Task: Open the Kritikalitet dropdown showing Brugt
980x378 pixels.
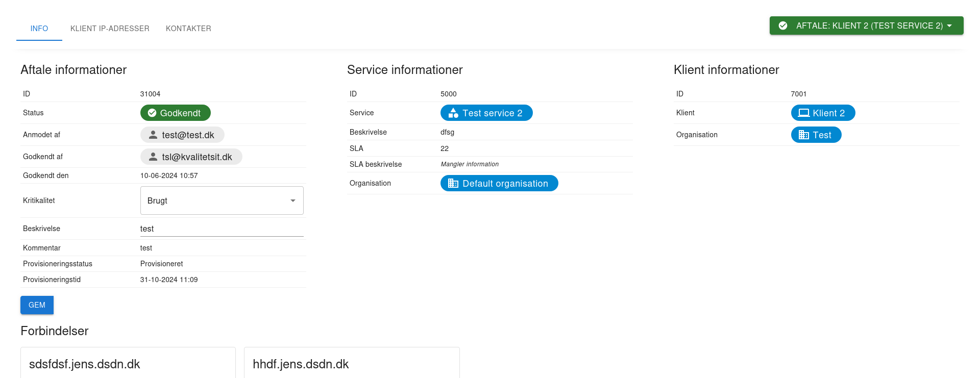Action: [x=222, y=200]
